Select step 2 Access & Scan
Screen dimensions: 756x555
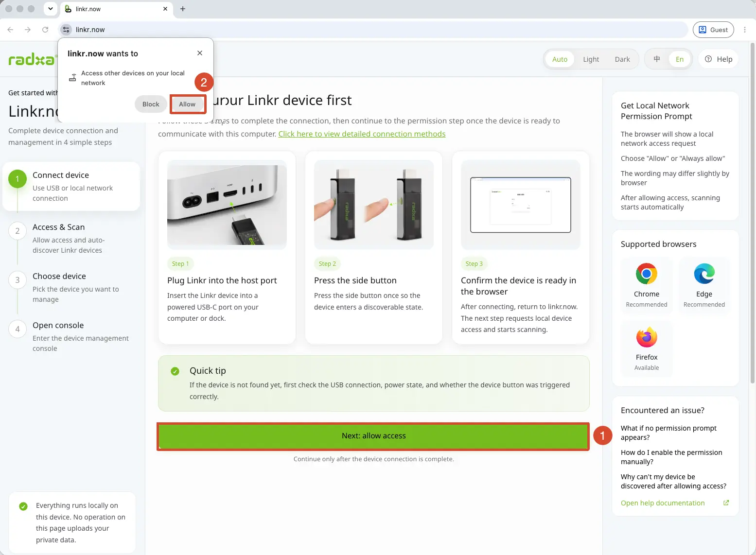click(x=71, y=239)
